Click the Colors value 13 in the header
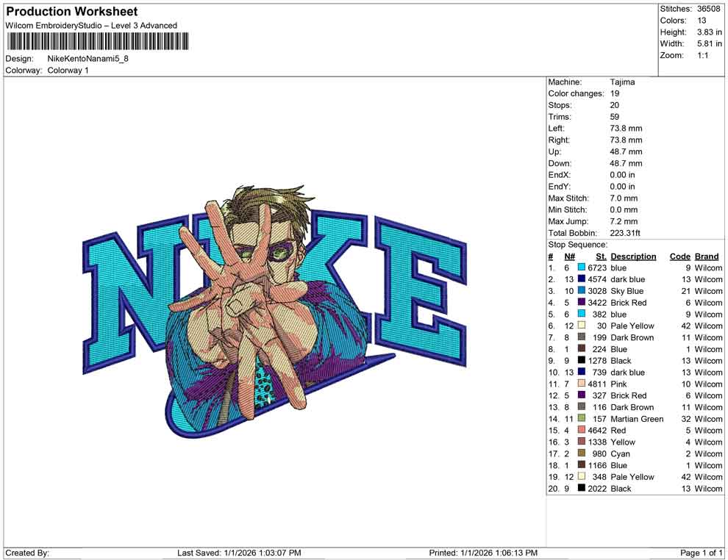Viewport: 728px width, 560px height. [x=702, y=21]
